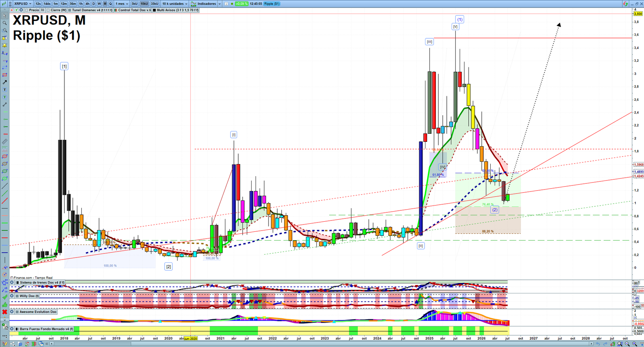Open the pencil chart drawing icon bottom-left
The width and height of the screenshot is (644, 347).
(x=5, y=344)
